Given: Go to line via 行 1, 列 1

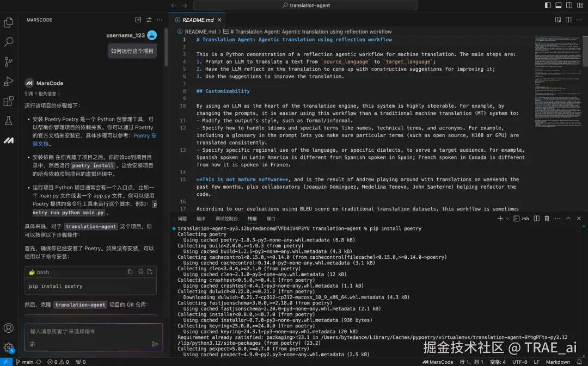Looking at the screenshot, I should click(x=471, y=362).
